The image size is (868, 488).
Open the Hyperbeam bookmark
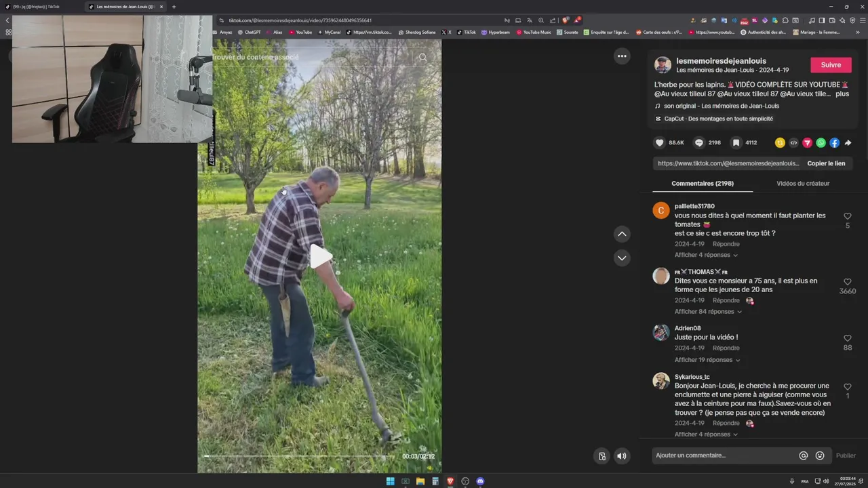[x=496, y=32]
